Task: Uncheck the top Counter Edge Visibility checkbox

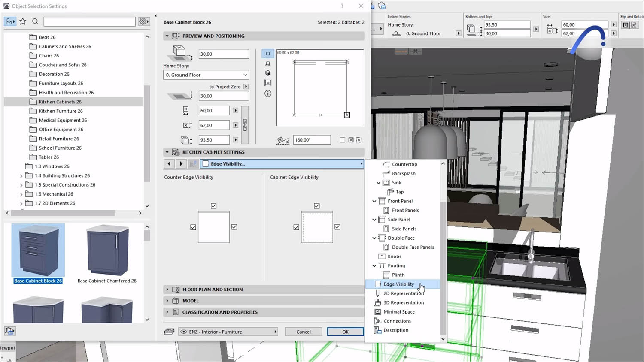Action: [213, 205]
